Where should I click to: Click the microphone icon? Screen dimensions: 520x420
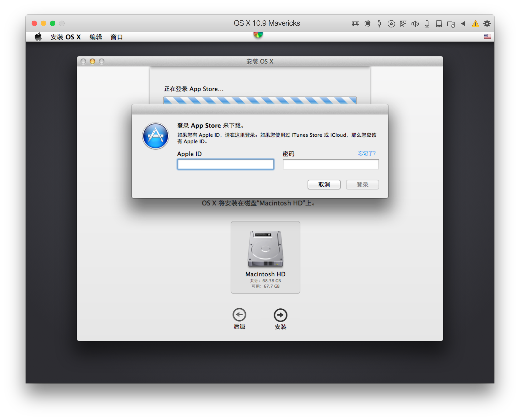coord(427,24)
